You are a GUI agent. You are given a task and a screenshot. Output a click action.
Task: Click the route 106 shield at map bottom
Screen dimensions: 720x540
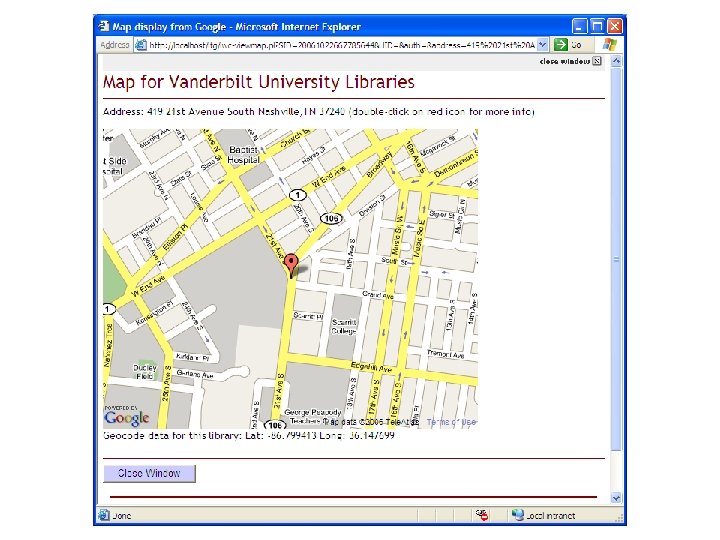(x=274, y=425)
